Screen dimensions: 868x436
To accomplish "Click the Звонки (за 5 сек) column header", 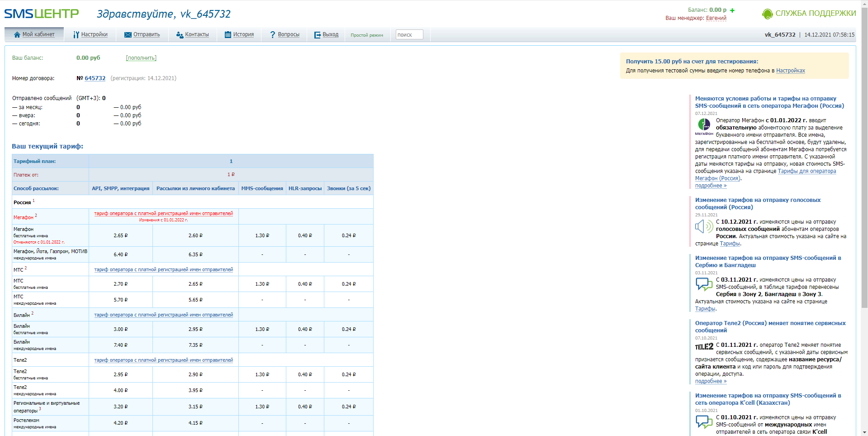I will click(x=349, y=188).
